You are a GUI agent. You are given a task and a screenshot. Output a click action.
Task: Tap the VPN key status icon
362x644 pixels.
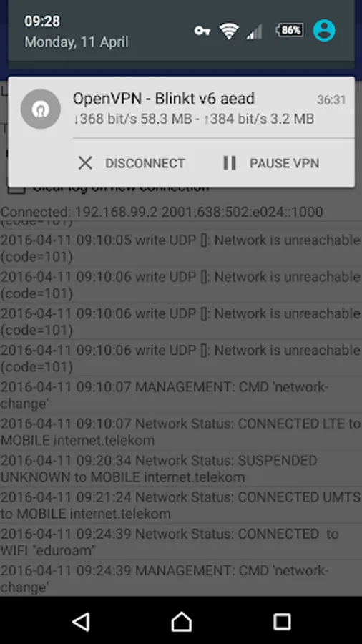202,31
